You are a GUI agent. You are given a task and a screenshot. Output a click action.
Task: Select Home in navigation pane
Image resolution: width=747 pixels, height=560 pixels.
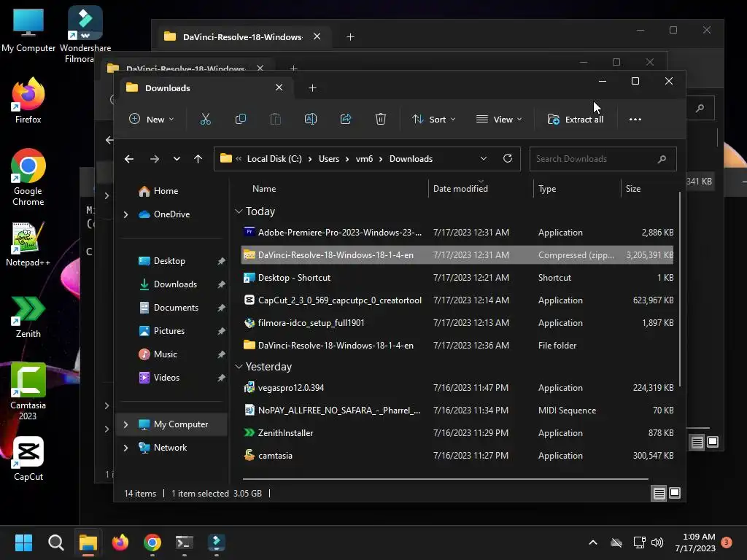click(166, 191)
